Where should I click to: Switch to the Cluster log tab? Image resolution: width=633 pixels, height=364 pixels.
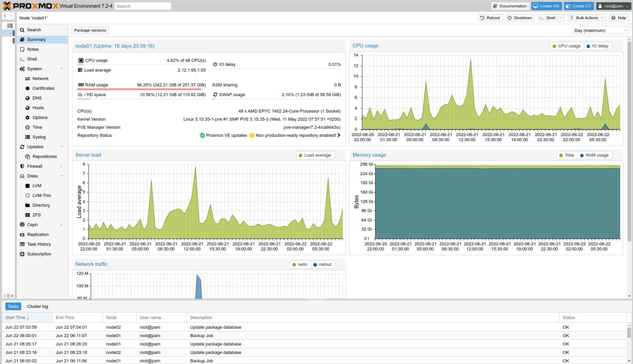pos(37,306)
